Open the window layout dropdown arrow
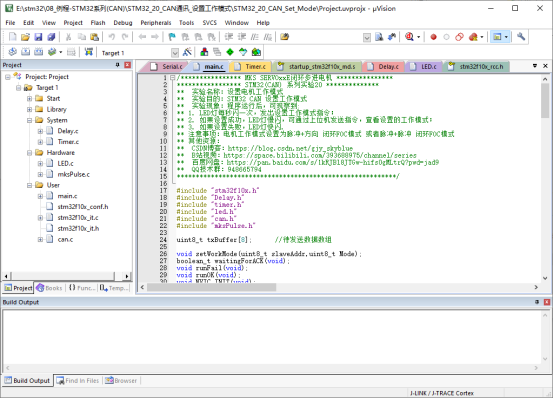 click(x=506, y=37)
